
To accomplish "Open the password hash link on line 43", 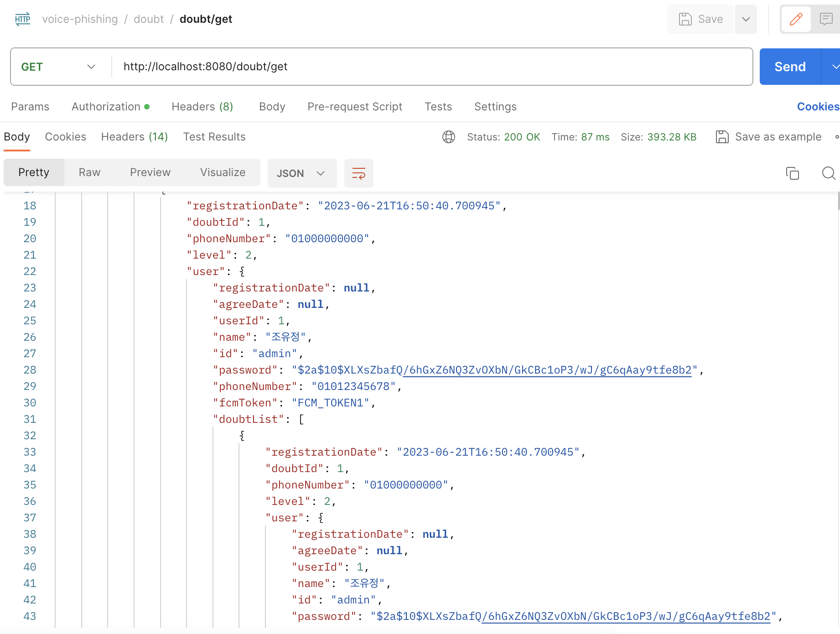I will (x=626, y=616).
